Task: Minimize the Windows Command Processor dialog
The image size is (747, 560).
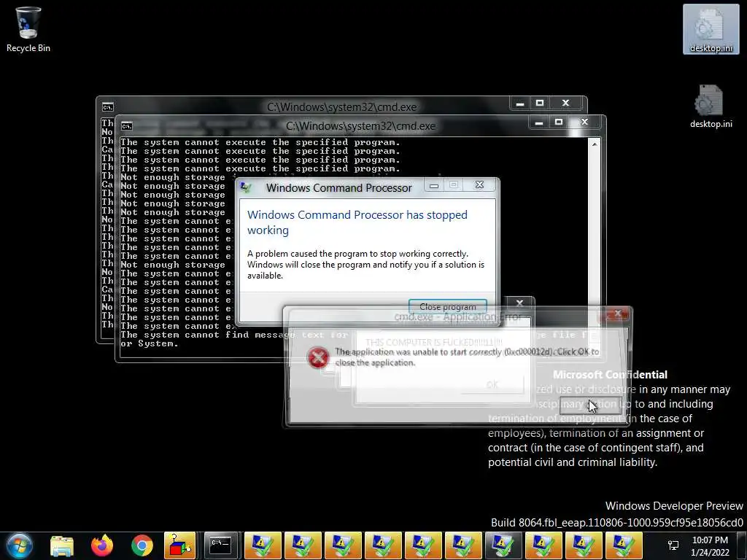Action: pyautogui.click(x=434, y=185)
